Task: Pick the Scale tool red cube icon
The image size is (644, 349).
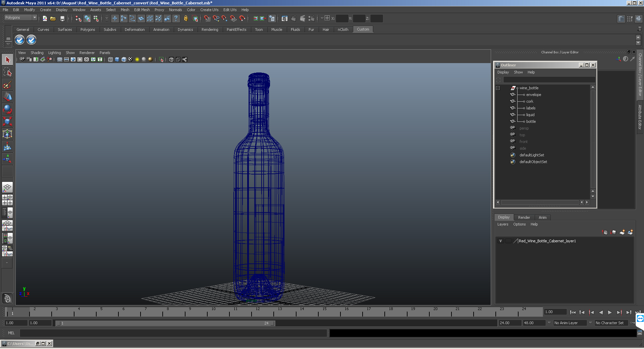Action: pos(7,121)
